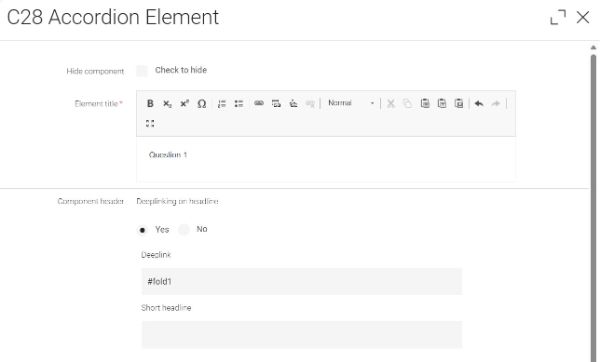This screenshot has width=600, height=362.
Task: Select the No radio for deeplinking
Action: [184, 230]
